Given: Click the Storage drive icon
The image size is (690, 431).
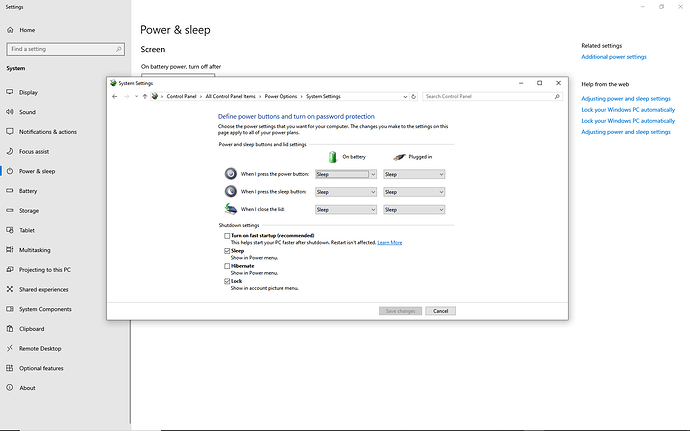Looking at the screenshot, I should (10, 210).
